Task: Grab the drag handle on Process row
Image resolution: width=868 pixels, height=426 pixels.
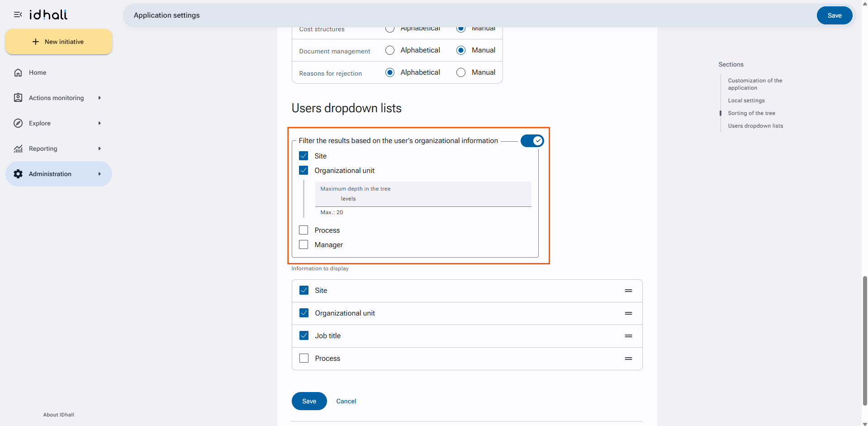Action: coord(628,359)
